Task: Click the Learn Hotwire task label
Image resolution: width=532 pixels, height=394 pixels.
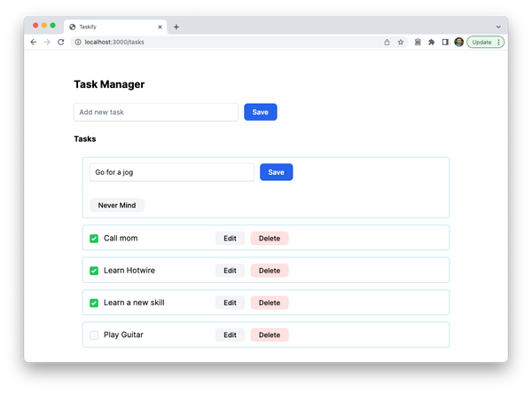Action: coord(129,271)
